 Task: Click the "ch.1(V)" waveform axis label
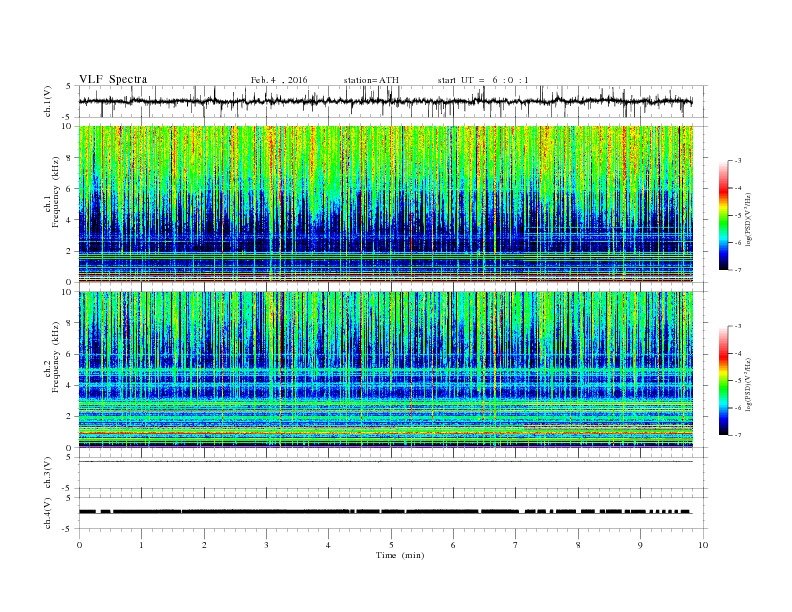click(x=48, y=101)
